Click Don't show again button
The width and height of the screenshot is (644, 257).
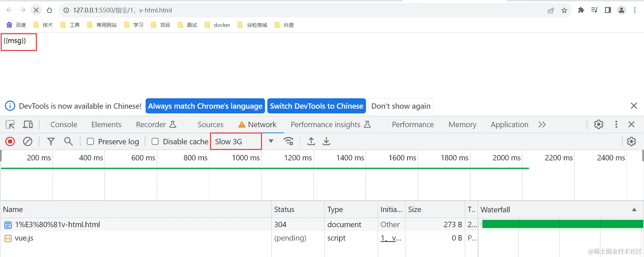400,106
